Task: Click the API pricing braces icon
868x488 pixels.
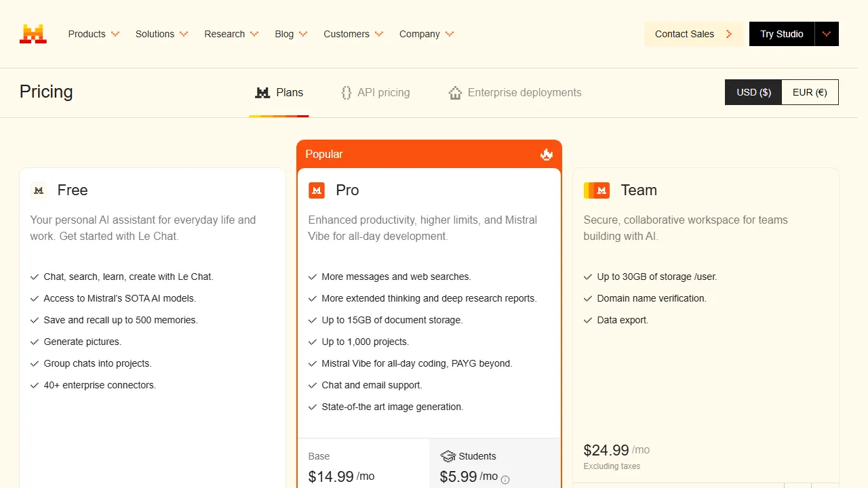Action: (347, 93)
